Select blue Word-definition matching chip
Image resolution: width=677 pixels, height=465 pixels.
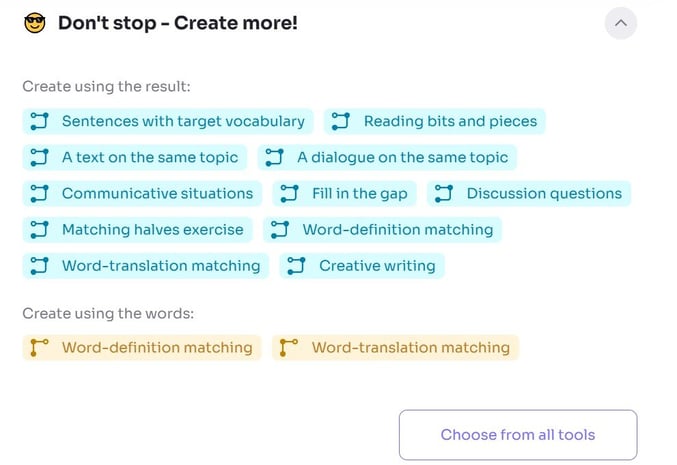383,230
